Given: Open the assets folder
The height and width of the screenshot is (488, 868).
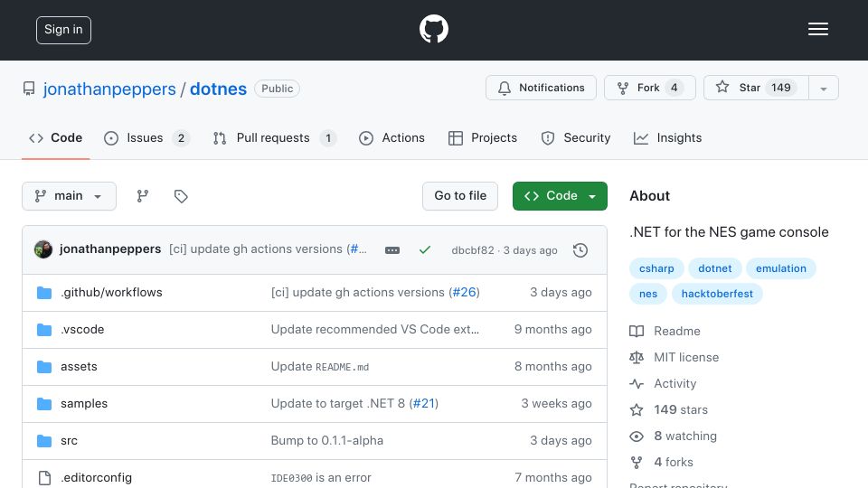Looking at the screenshot, I should (x=79, y=366).
